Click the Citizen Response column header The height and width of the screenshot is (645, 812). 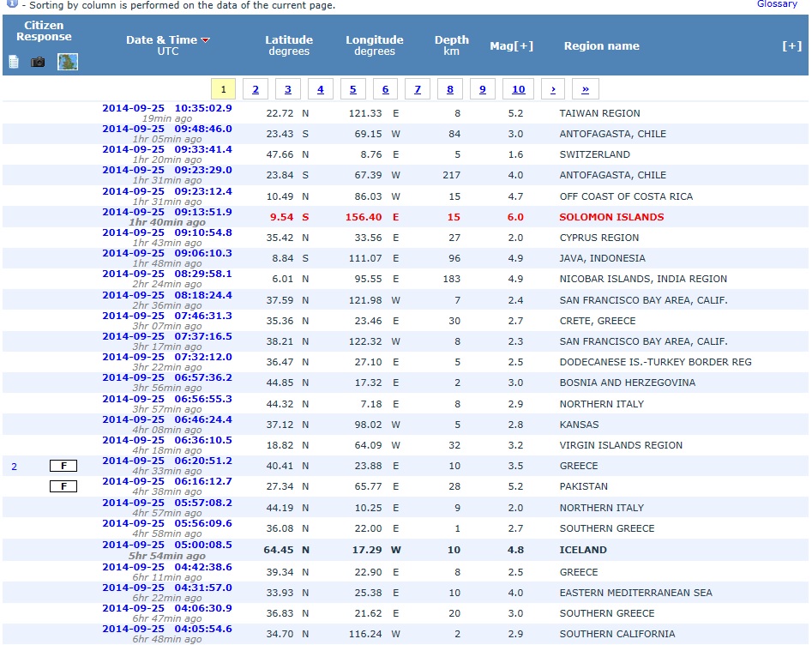(44, 31)
